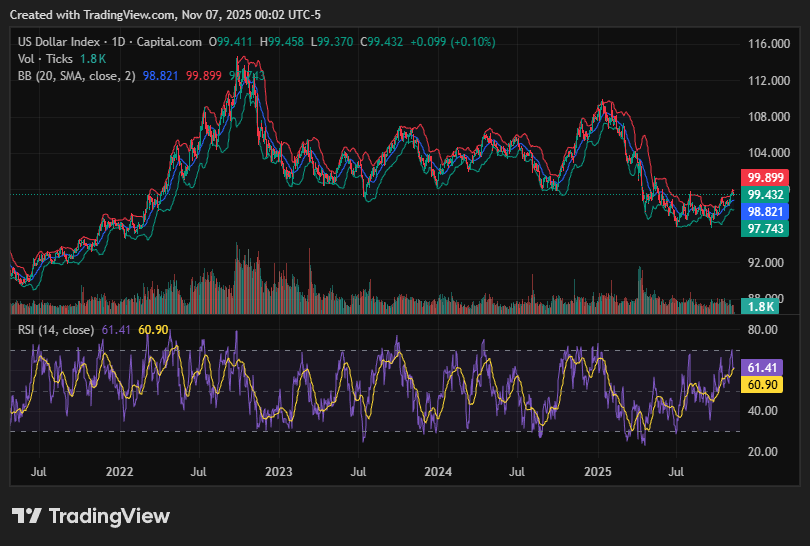Screen dimensions: 810x546
Task: Click the green 97.743 lower band label
Action: tap(765, 229)
